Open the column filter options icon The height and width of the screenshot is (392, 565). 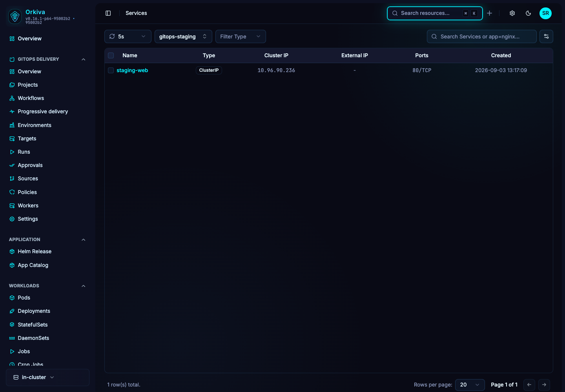click(x=546, y=36)
